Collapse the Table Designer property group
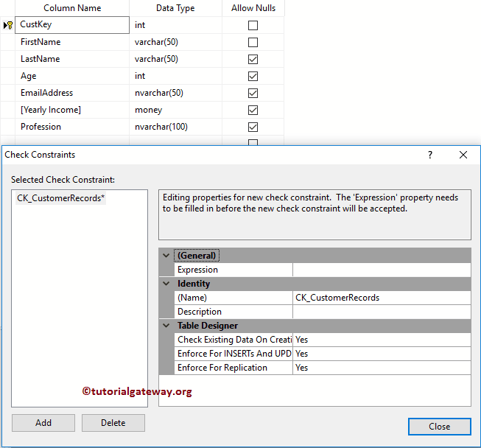Image resolution: width=481 pixels, height=448 pixels. click(x=166, y=325)
